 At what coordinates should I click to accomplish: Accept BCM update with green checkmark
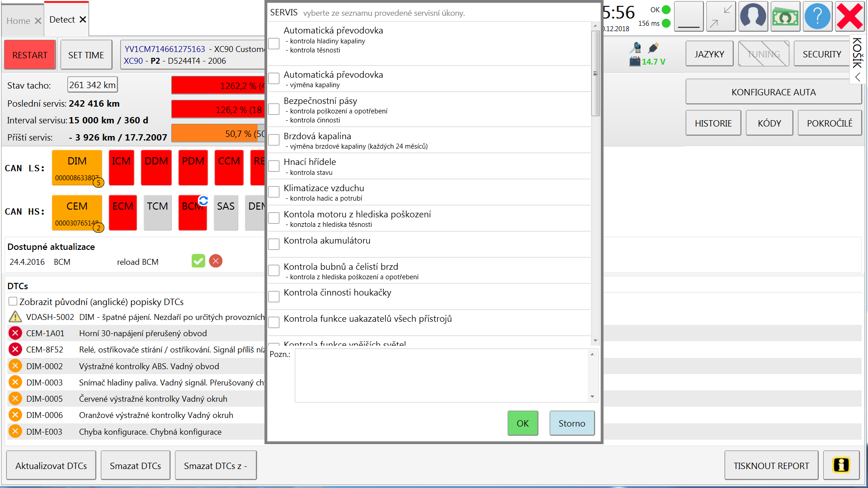pos(198,261)
